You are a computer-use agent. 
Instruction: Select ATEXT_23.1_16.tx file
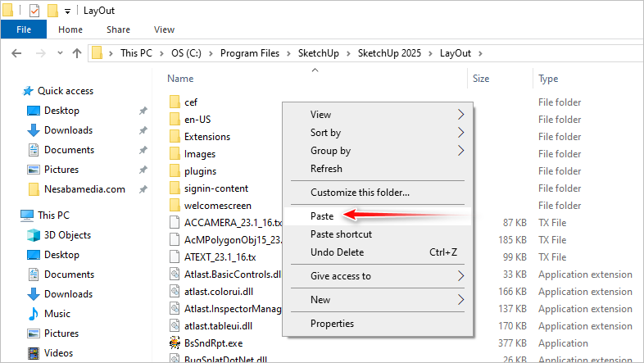(220, 257)
